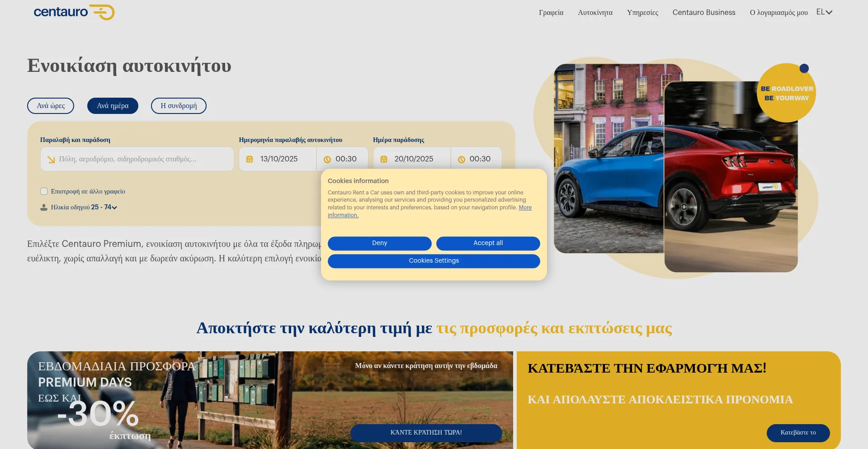Open the pickup time 00:30 selector
The height and width of the screenshot is (449, 868).
(x=342, y=159)
